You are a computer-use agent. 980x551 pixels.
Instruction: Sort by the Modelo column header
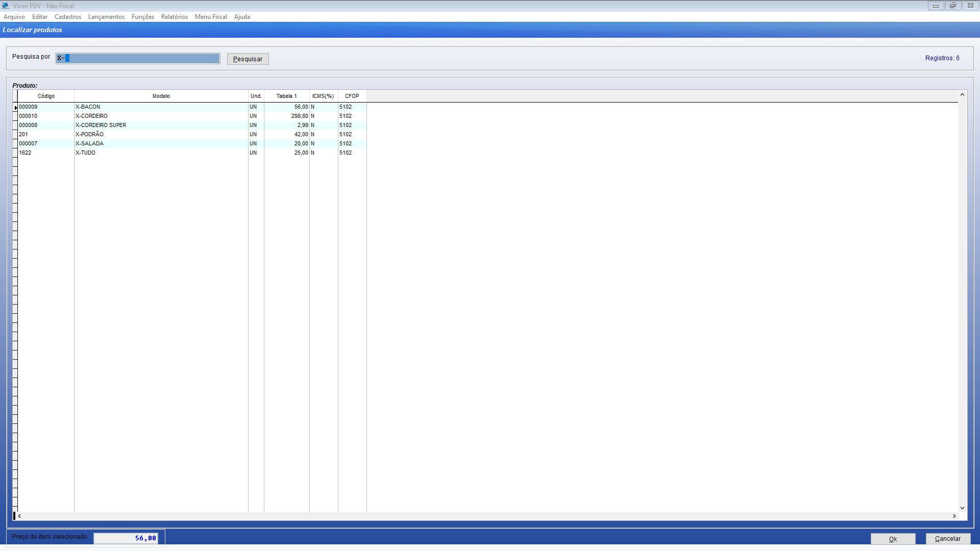tap(161, 96)
